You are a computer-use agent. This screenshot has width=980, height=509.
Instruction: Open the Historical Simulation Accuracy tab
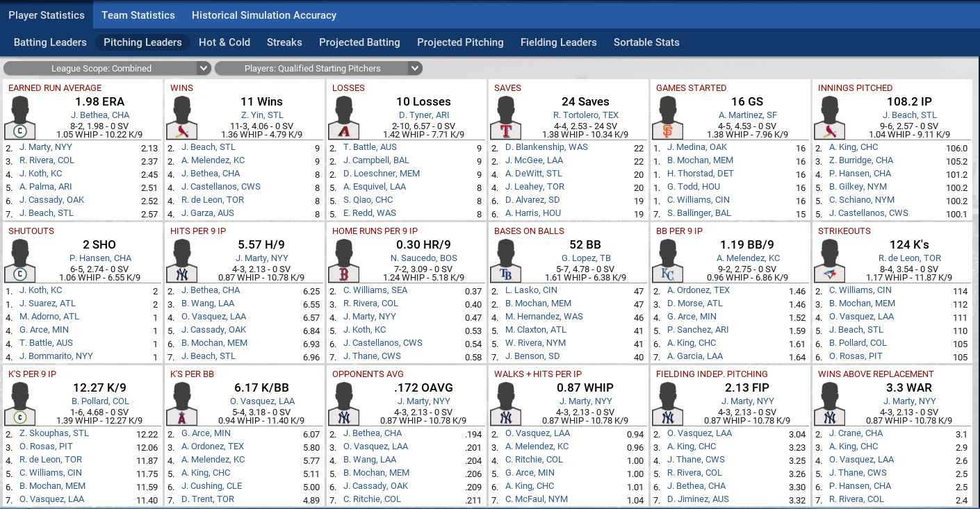[x=264, y=15]
